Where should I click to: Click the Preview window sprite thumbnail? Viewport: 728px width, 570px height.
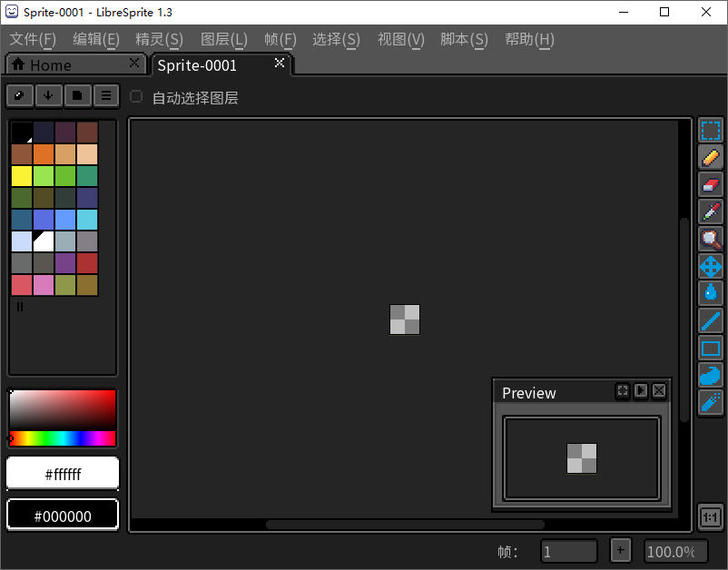[x=582, y=458]
